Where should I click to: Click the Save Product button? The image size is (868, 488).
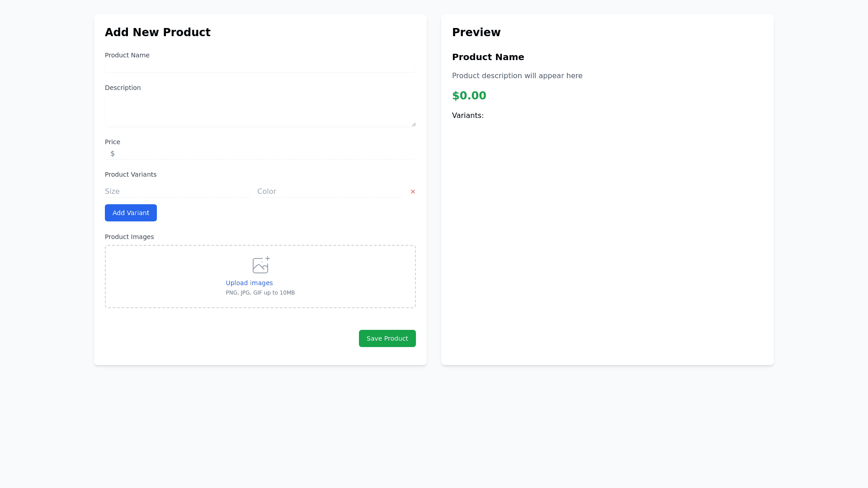[387, 338]
